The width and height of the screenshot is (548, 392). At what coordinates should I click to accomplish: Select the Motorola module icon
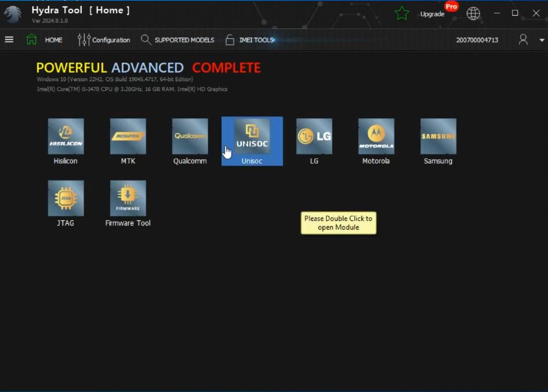[376, 136]
